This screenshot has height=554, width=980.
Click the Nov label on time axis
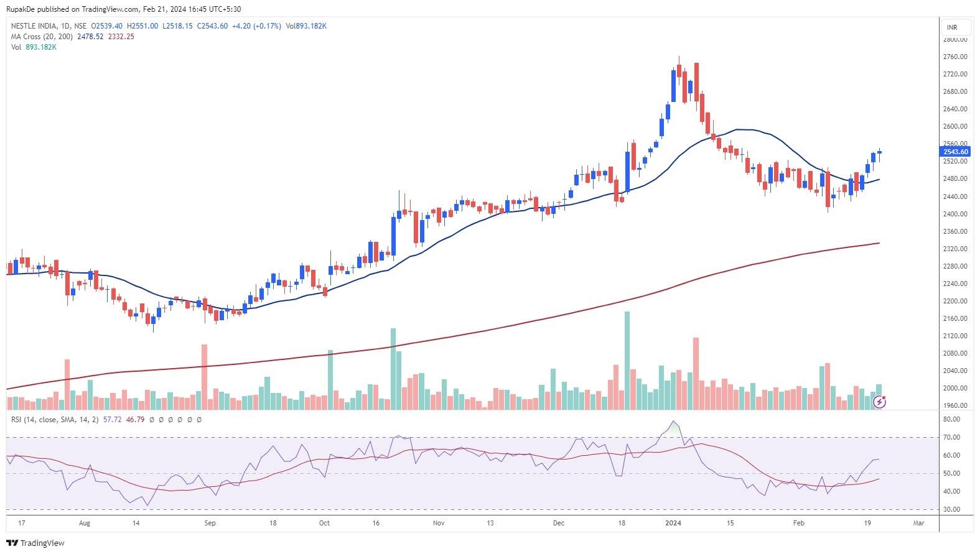click(439, 524)
